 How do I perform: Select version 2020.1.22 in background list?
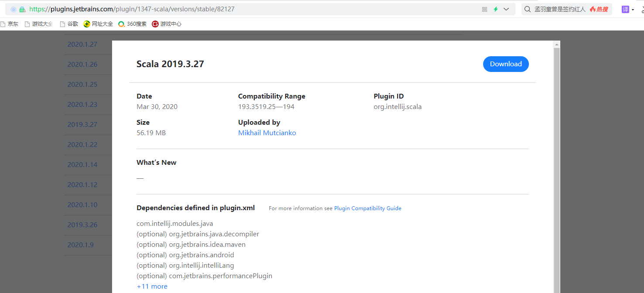tap(82, 145)
